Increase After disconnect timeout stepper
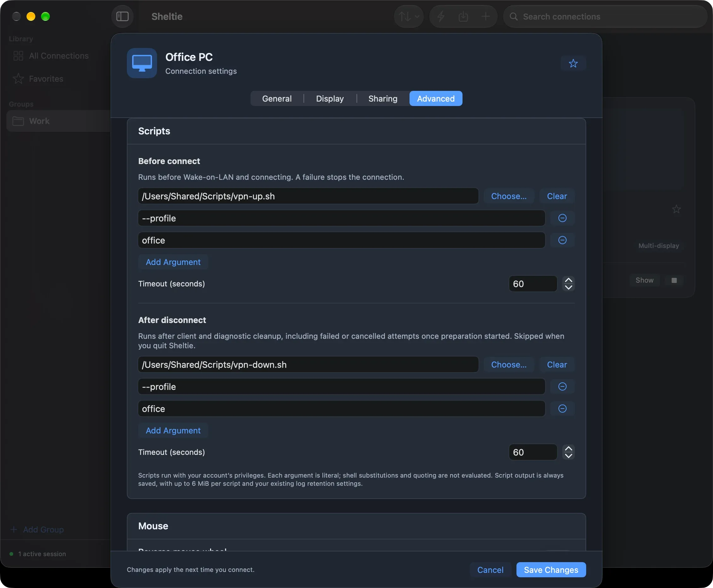Image resolution: width=713 pixels, height=588 pixels. (x=568, y=449)
